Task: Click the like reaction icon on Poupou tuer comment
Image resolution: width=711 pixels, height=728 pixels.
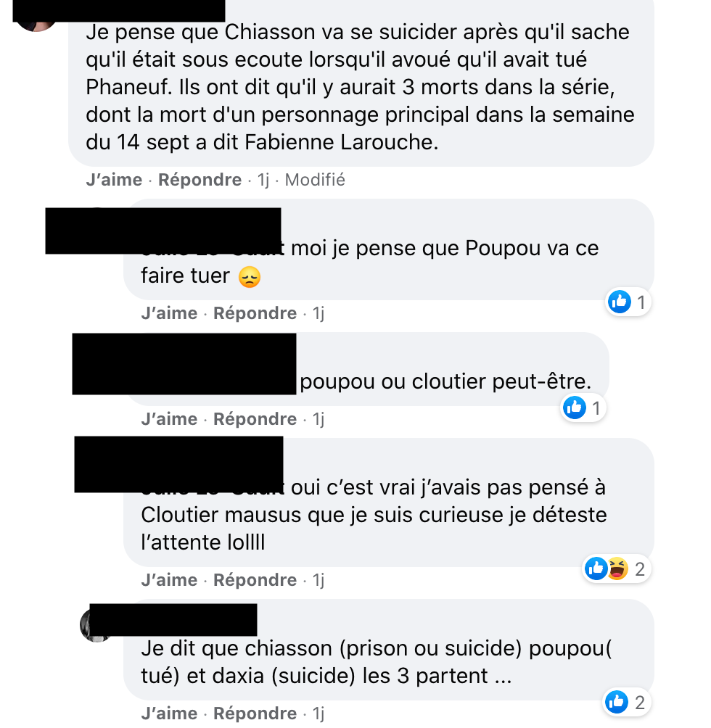Action: (x=620, y=302)
